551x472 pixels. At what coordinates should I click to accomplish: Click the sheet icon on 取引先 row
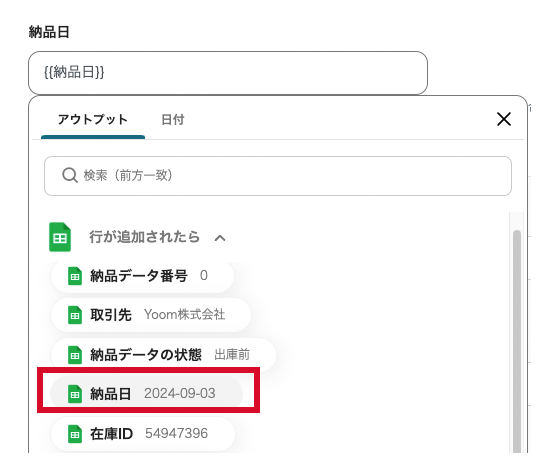[x=74, y=315]
